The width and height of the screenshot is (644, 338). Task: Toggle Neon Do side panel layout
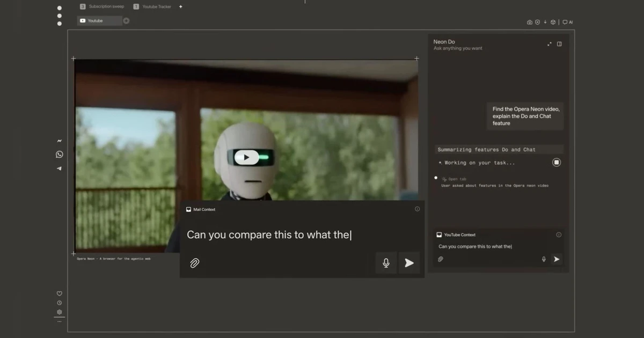coord(559,44)
